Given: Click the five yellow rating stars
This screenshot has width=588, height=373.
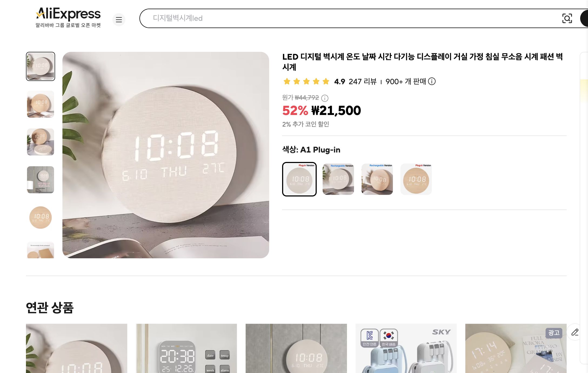Looking at the screenshot, I should click(x=306, y=81).
